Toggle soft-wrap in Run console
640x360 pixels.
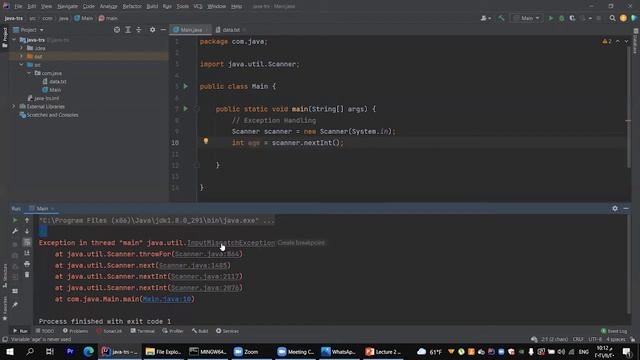27,242
